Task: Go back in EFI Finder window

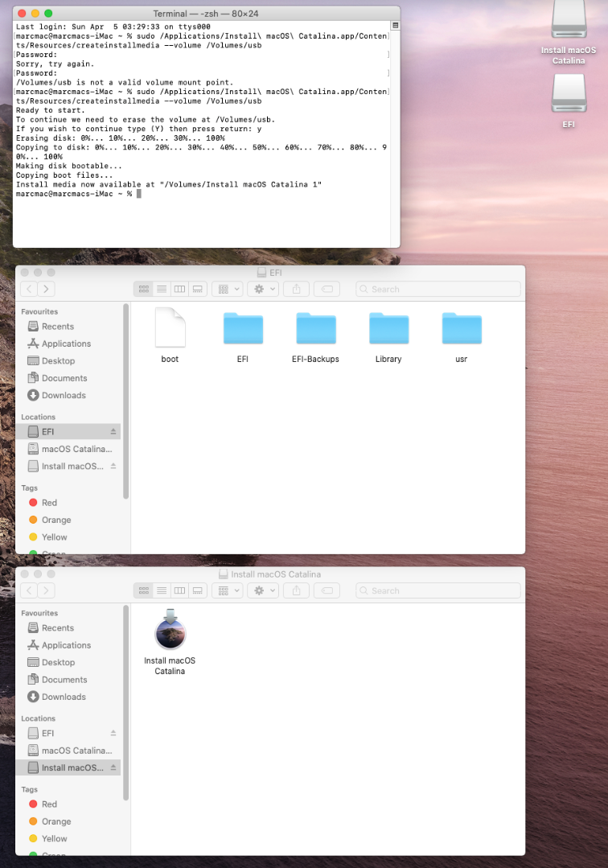Action: tap(29, 289)
